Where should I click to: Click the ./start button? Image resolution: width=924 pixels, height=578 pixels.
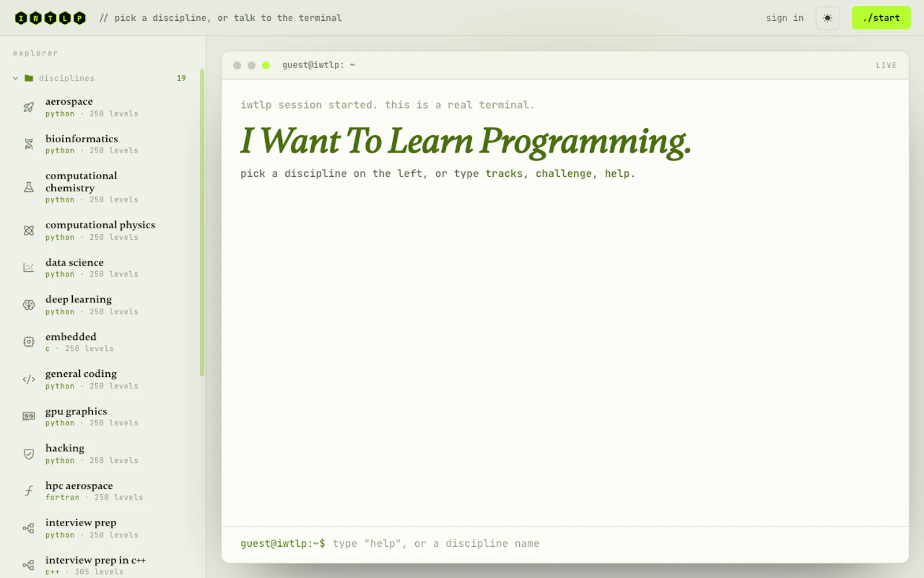coord(881,18)
